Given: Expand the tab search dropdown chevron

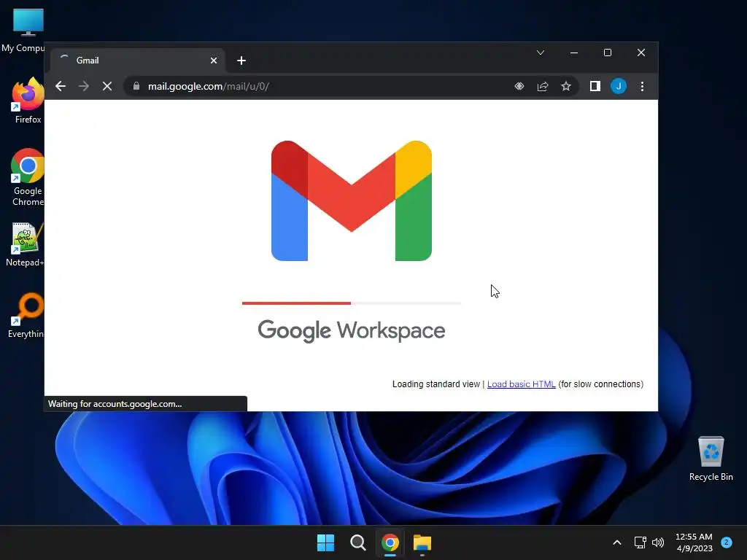Looking at the screenshot, I should tap(541, 52).
